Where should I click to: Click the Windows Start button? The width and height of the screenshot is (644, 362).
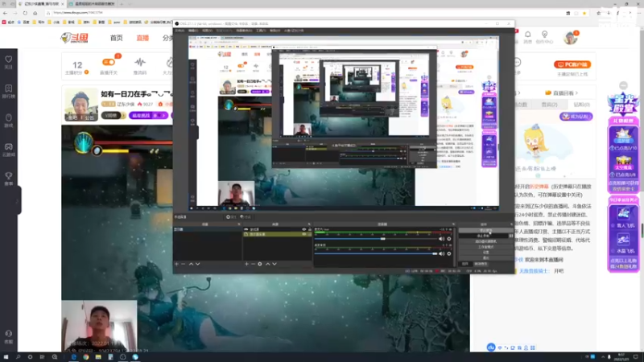point(6,357)
